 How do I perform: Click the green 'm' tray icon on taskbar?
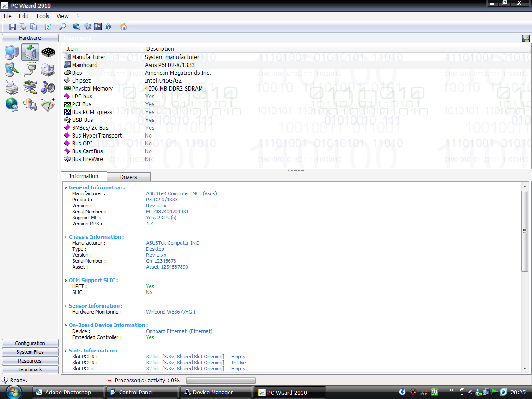434,392
